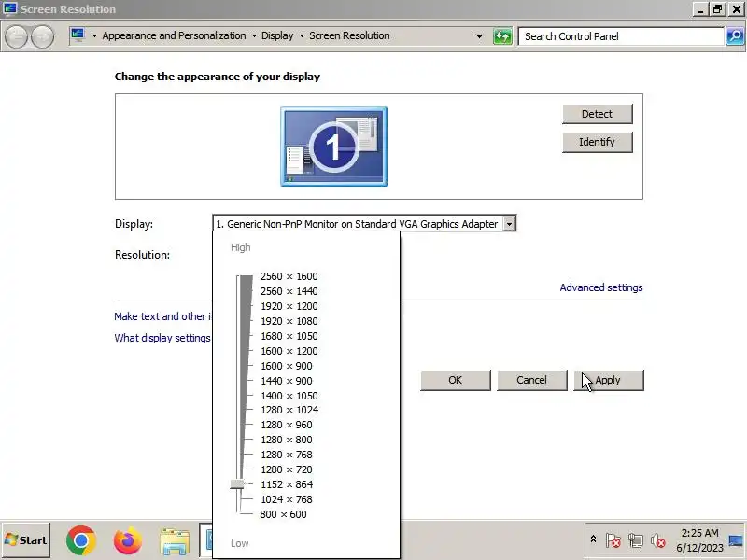
Task: Click the taskbar clock showing 2:25 AM
Action: [x=699, y=540]
